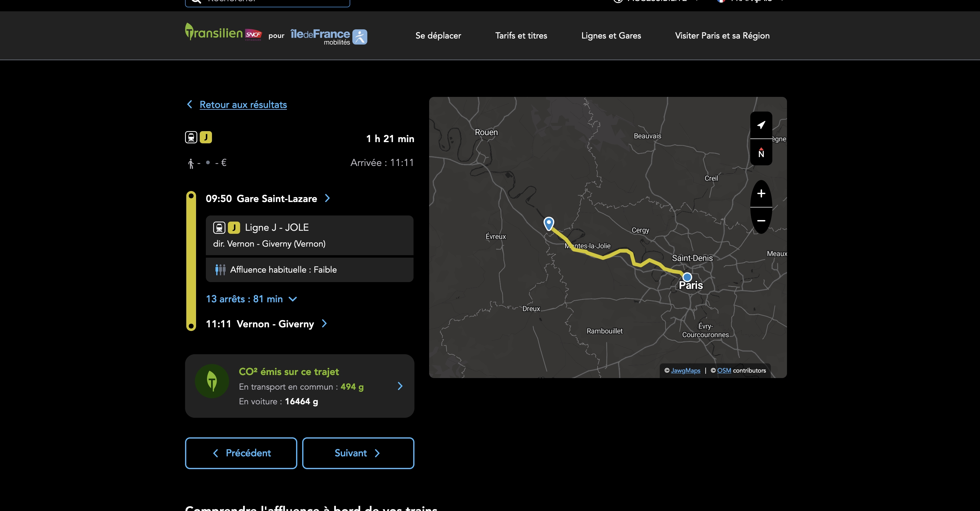Click the map geolocation arrow icon

tap(761, 125)
